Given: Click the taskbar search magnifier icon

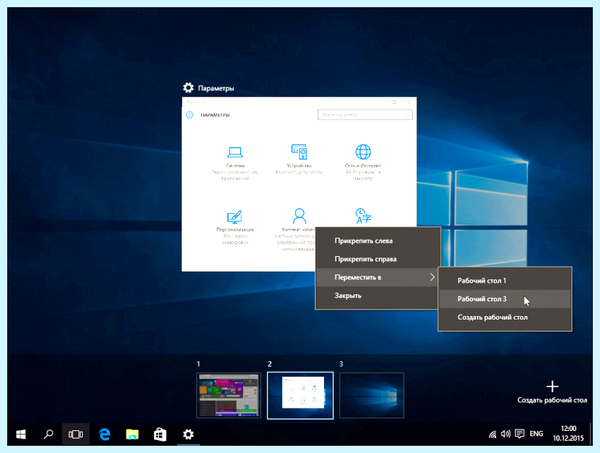Looking at the screenshot, I should (x=48, y=434).
